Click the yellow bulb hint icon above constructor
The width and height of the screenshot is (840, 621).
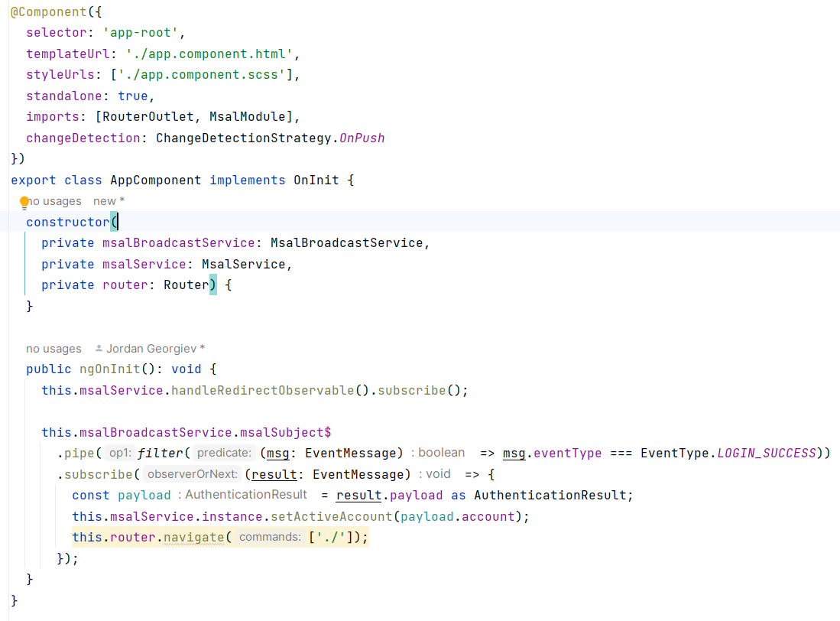[25, 200]
